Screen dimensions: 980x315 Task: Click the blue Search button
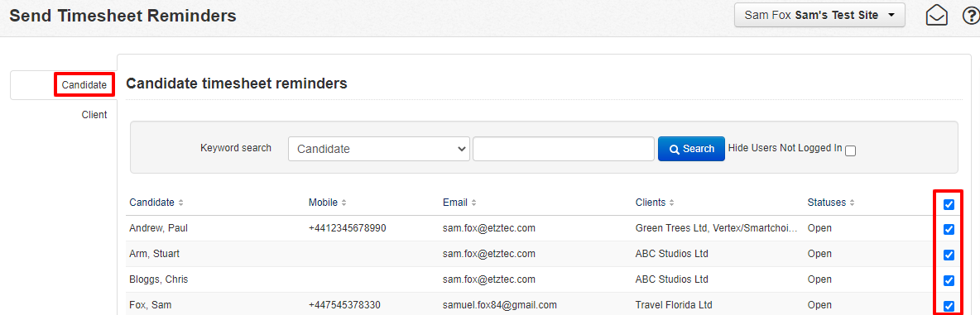point(691,149)
